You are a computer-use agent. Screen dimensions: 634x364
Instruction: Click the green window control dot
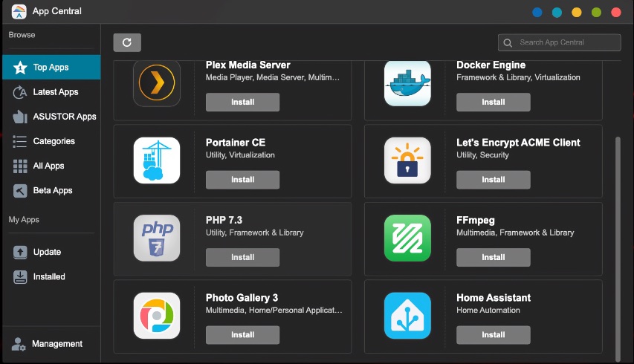coord(596,12)
